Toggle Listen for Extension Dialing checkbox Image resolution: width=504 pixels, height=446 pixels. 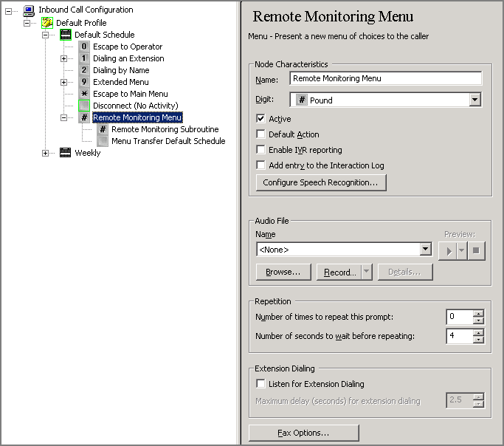tap(260, 384)
